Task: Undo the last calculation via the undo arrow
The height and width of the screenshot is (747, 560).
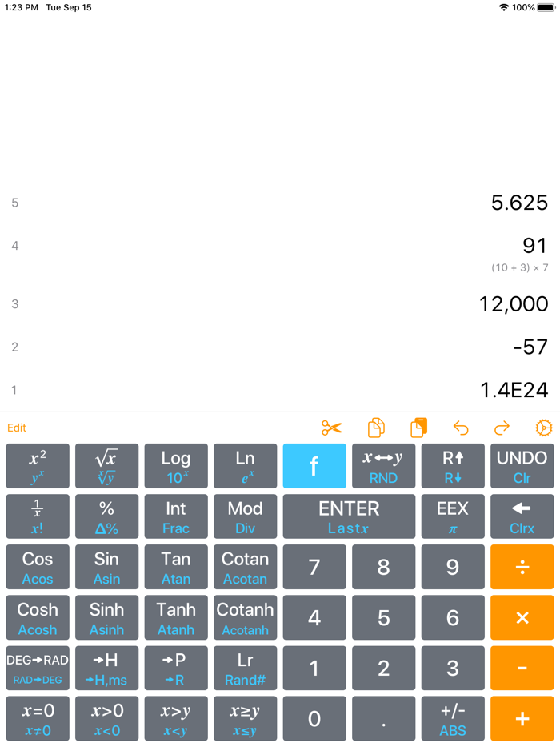Action: pos(462,428)
